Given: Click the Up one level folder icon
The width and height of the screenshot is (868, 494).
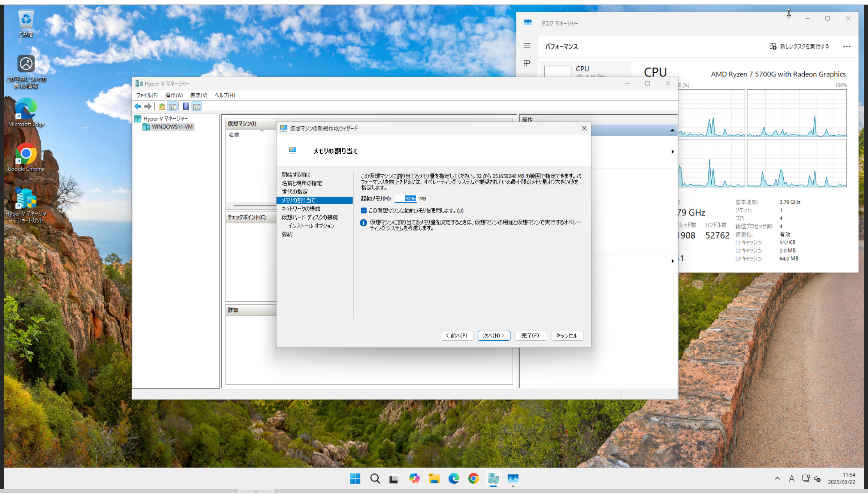Looking at the screenshot, I should pyautogui.click(x=161, y=106).
